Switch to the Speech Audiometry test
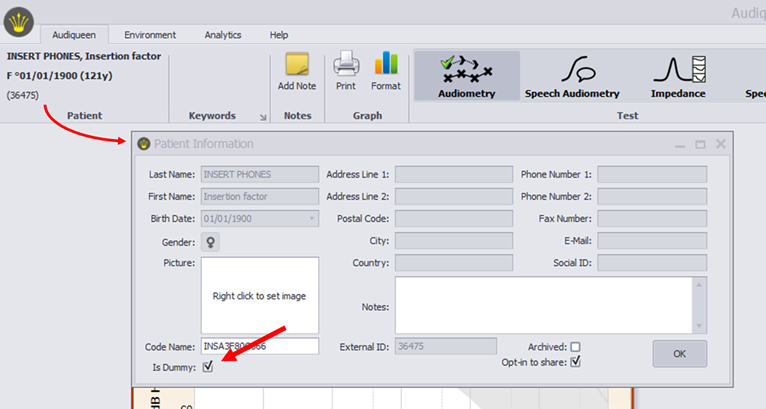The height and width of the screenshot is (409, 766). point(572,76)
